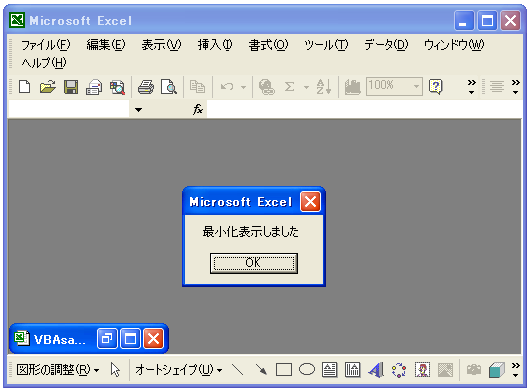
Task: Open the ファイル(F) menu
Action: (x=46, y=45)
